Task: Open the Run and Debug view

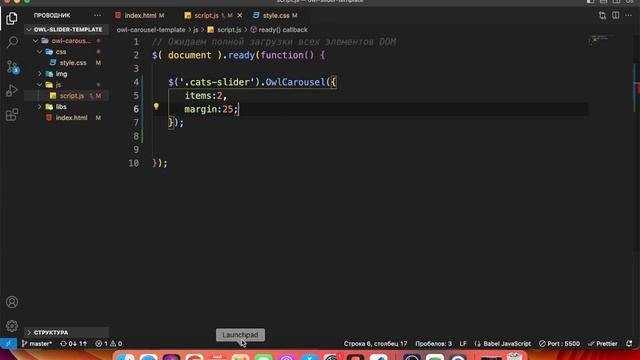Action: pos(12,90)
